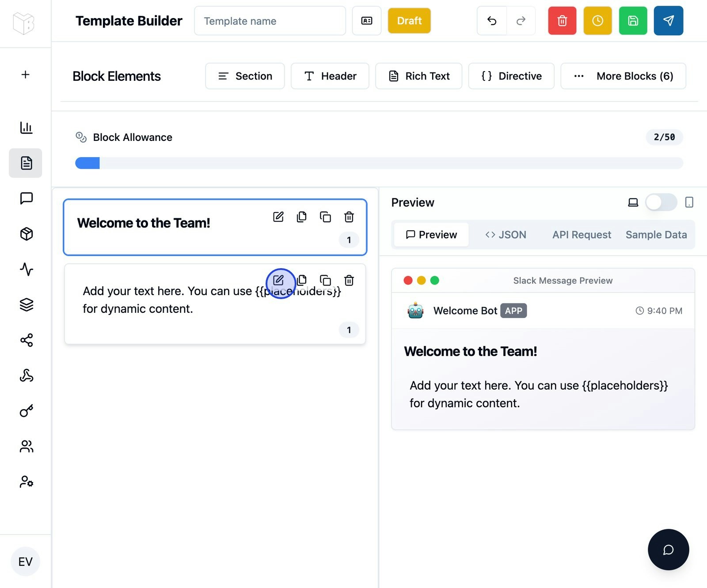Open the webhook sidebar icon
Image resolution: width=707 pixels, height=588 pixels.
[27, 376]
